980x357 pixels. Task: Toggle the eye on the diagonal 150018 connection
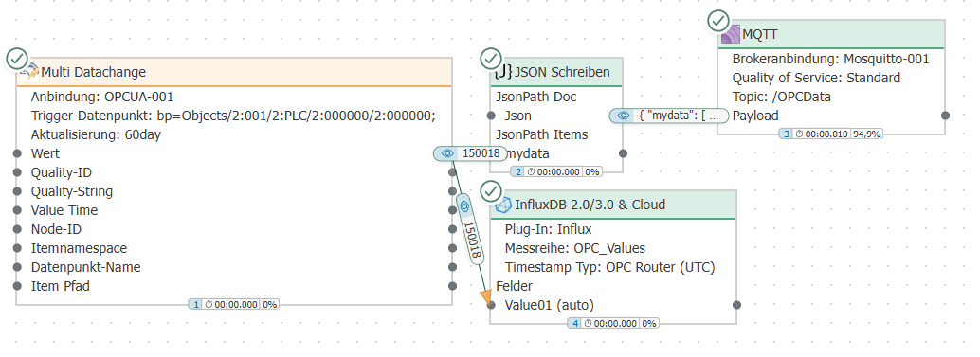(463, 205)
